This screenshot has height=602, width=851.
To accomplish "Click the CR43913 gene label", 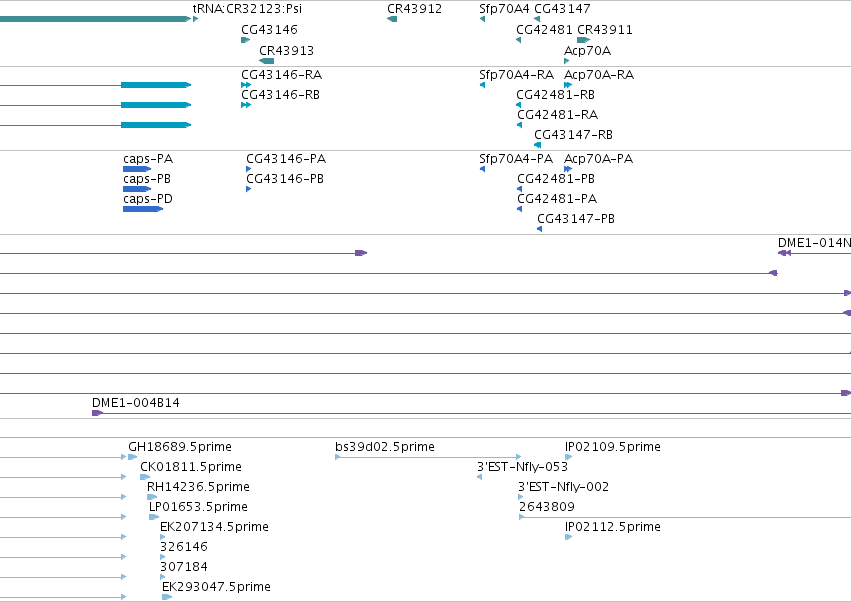I will click(286, 50).
